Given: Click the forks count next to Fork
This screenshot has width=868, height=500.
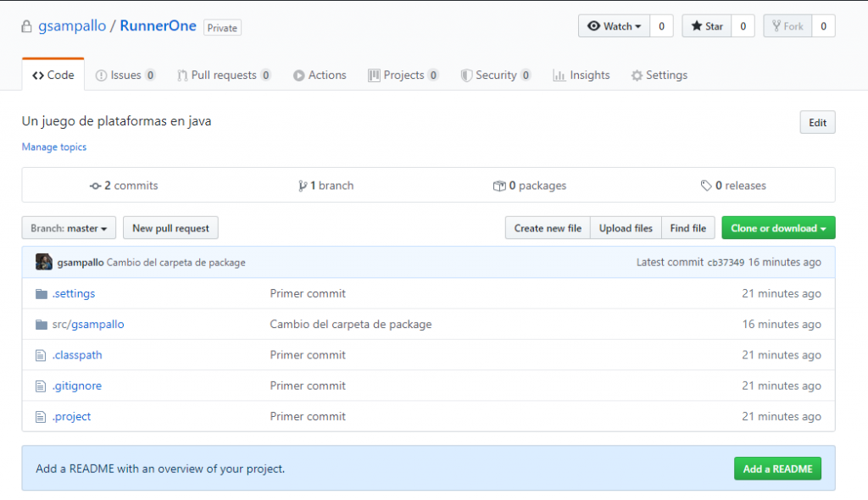Looking at the screenshot, I should tap(824, 26).
